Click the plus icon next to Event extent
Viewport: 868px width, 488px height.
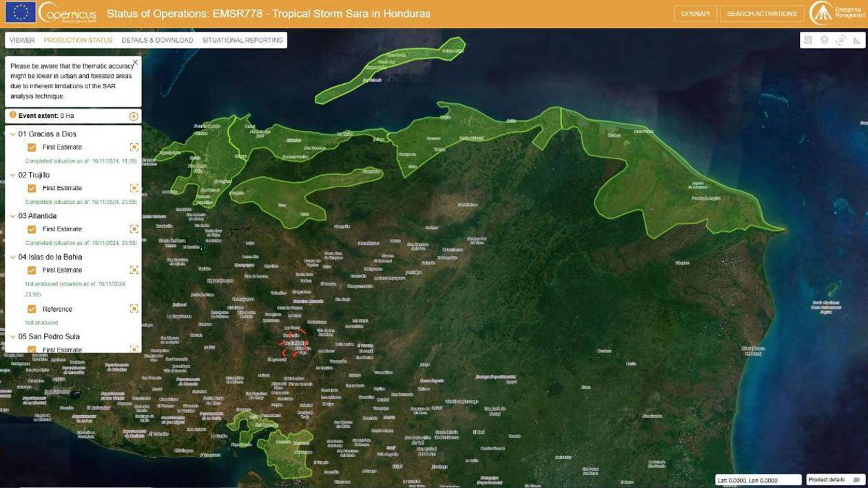pyautogui.click(x=133, y=116)
